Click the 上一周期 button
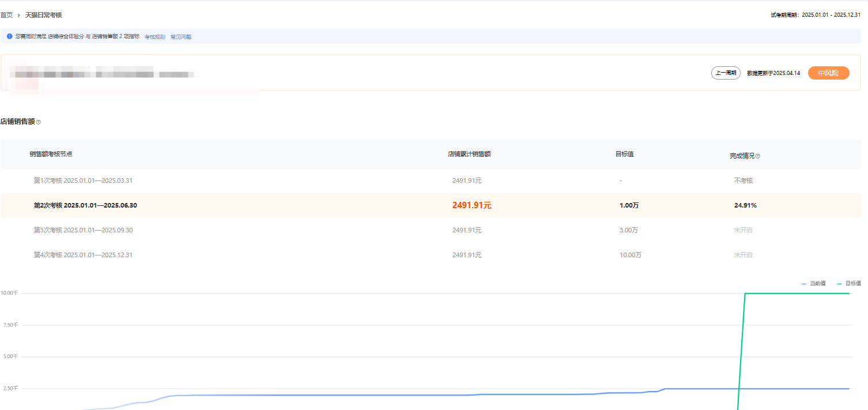Screen dimensions: 868x410 (726, 73)
